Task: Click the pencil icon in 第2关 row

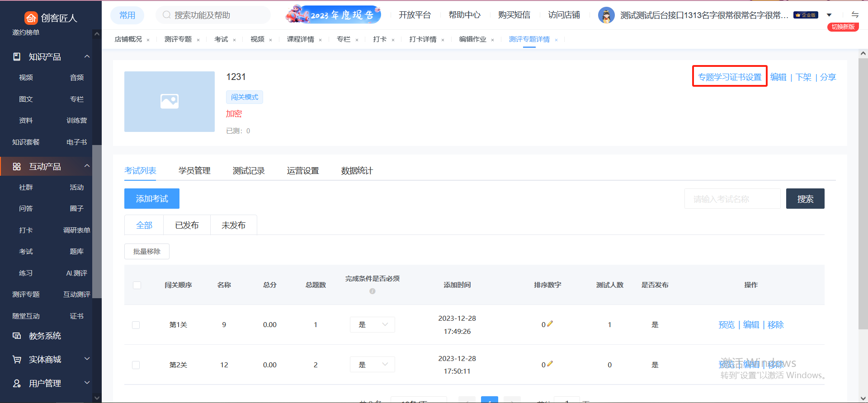Action: pos(550,364)
